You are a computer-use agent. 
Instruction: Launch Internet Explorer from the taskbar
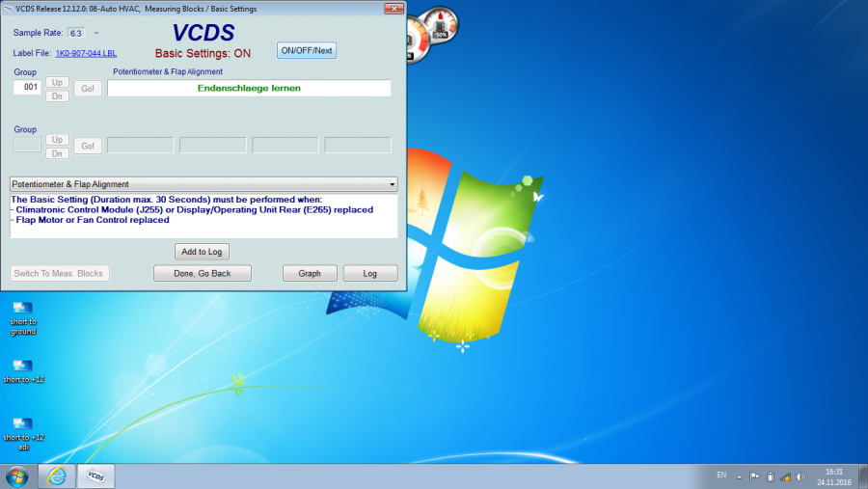click(56, 475)
